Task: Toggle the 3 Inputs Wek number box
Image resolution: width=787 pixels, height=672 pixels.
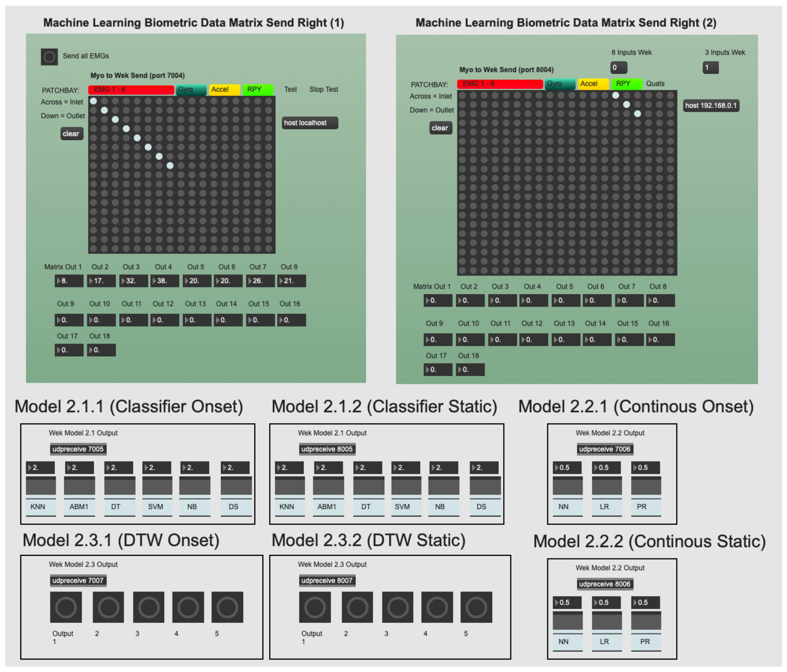Action: click(x=710, y=68)
